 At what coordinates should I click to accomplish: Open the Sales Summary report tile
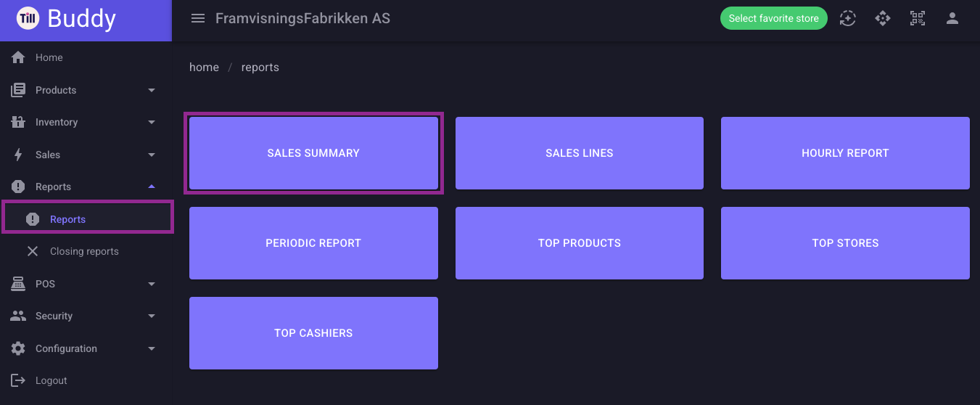(x=313, y=153)
